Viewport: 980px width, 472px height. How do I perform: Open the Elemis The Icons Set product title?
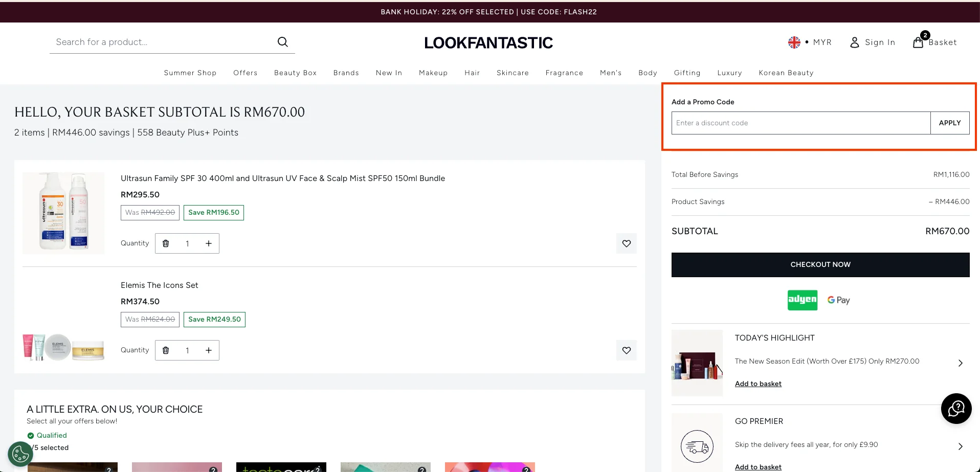coord(160,285)
